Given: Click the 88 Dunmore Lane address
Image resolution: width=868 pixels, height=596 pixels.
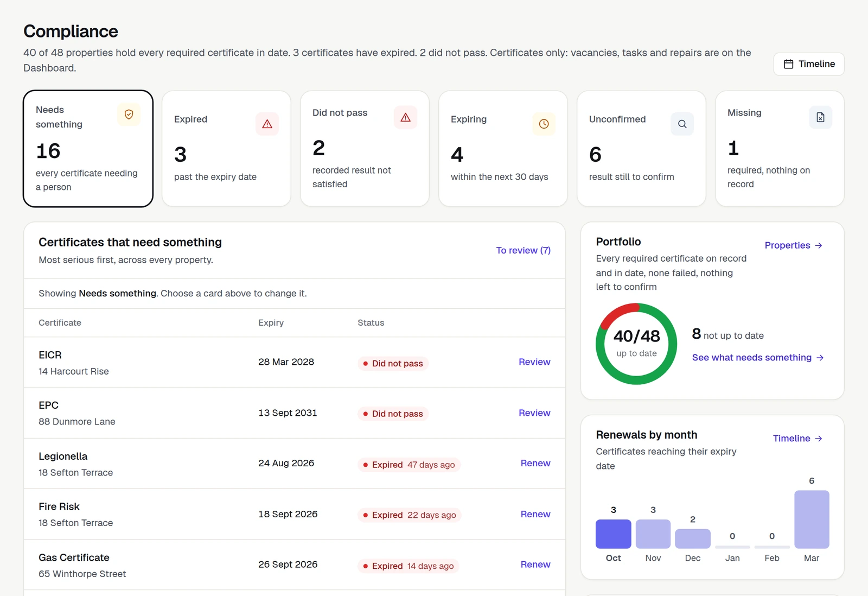Looking at the screenshot, I should [x=77, y=422].
